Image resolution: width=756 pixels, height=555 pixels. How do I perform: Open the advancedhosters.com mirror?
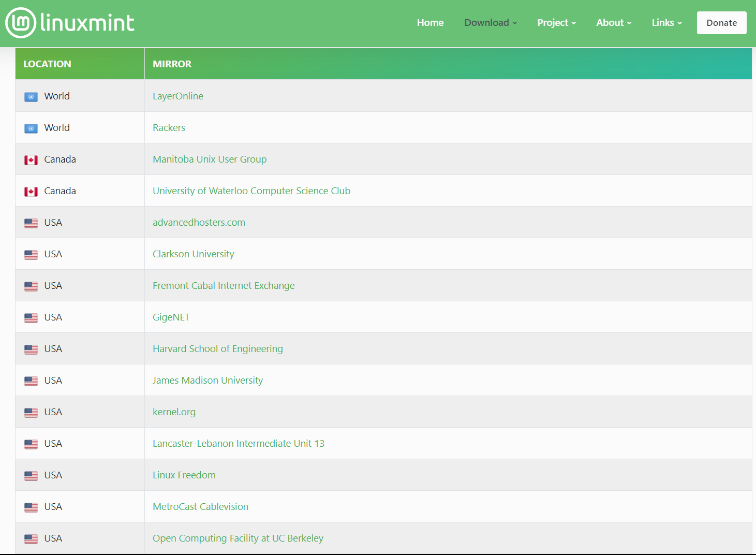(199, 222)
